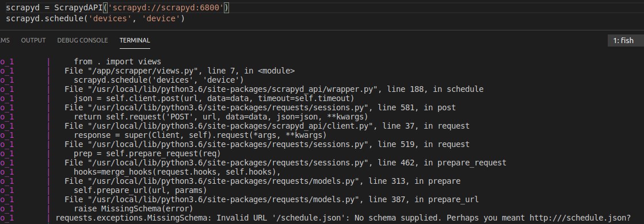
Task: Click the "return self.request('POST'" line
Action: tap(221, 117)
